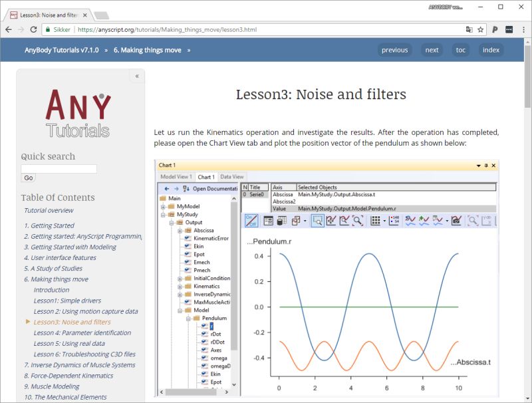Open the toc button in header
Image resolution: width=532 pixels, height=403 pixels.
pyautogui.click(x=460, y=50)
